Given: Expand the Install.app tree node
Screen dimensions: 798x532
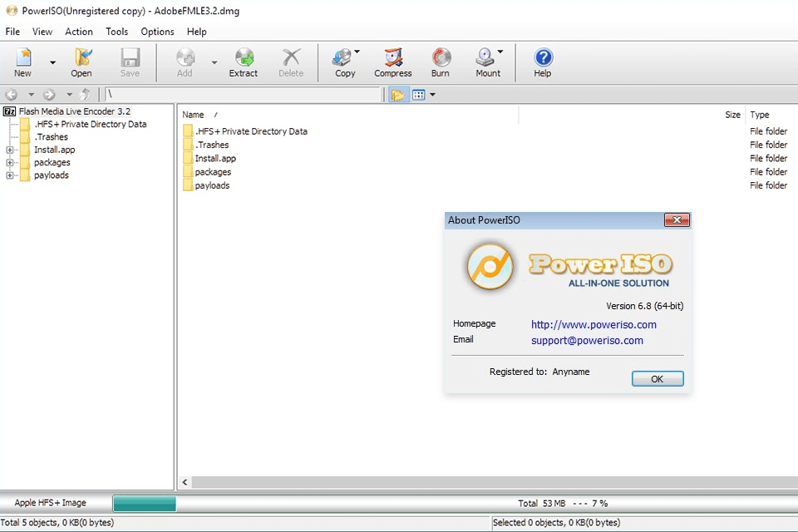Looking at the screenshot, I should (x=10, y=150).
